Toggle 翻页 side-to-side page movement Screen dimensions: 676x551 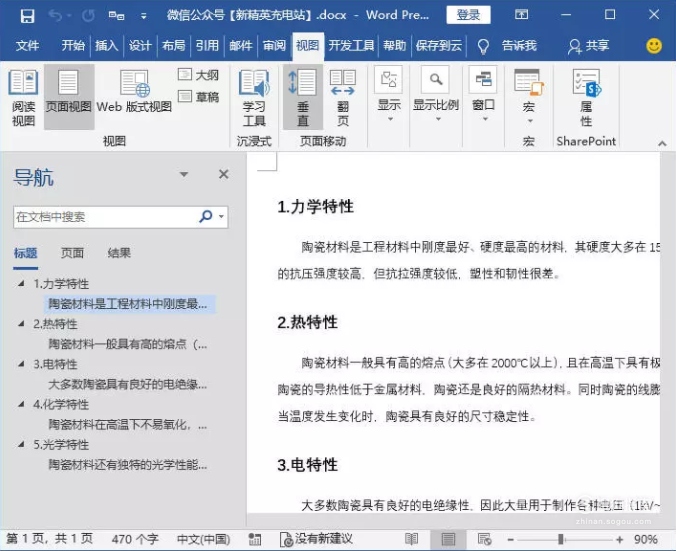click(x=343, y=98)
